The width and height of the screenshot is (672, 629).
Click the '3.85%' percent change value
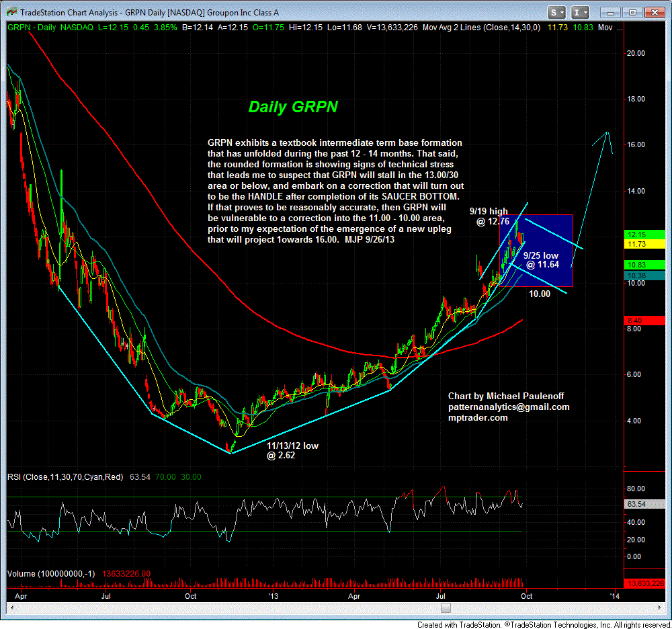pos(166,28)
